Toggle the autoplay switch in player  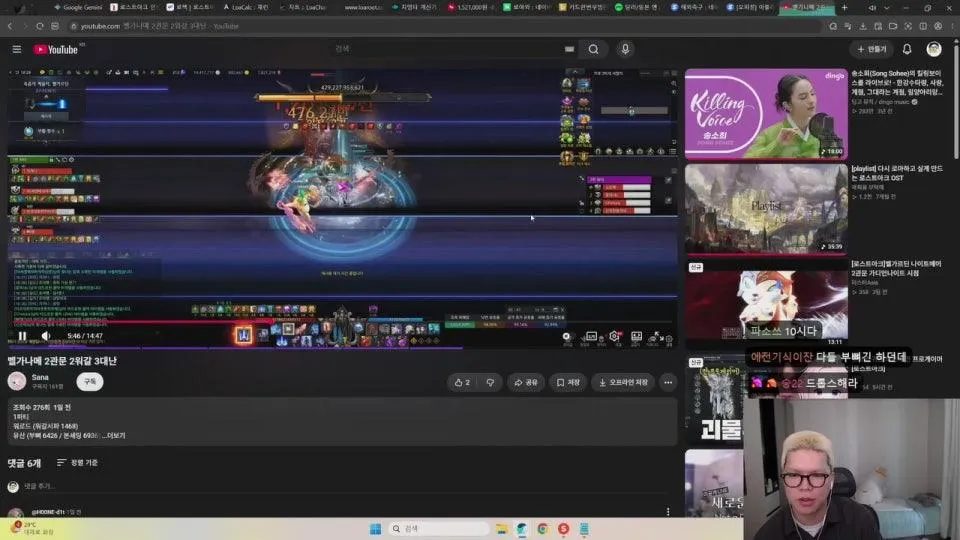point(567,337)
